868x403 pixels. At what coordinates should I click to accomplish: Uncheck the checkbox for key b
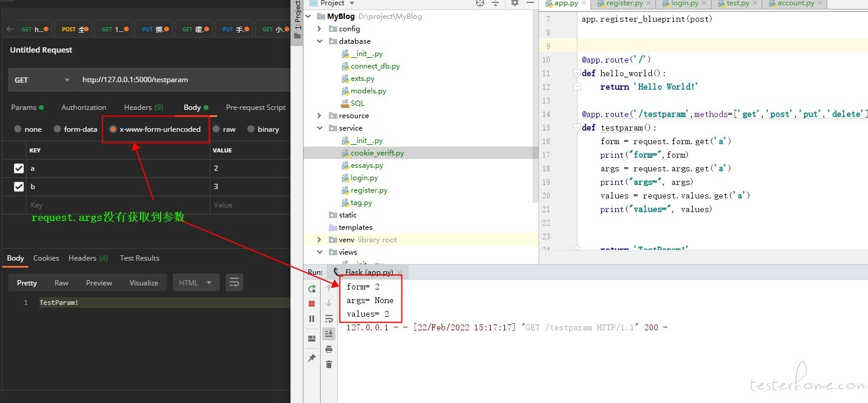19,187
